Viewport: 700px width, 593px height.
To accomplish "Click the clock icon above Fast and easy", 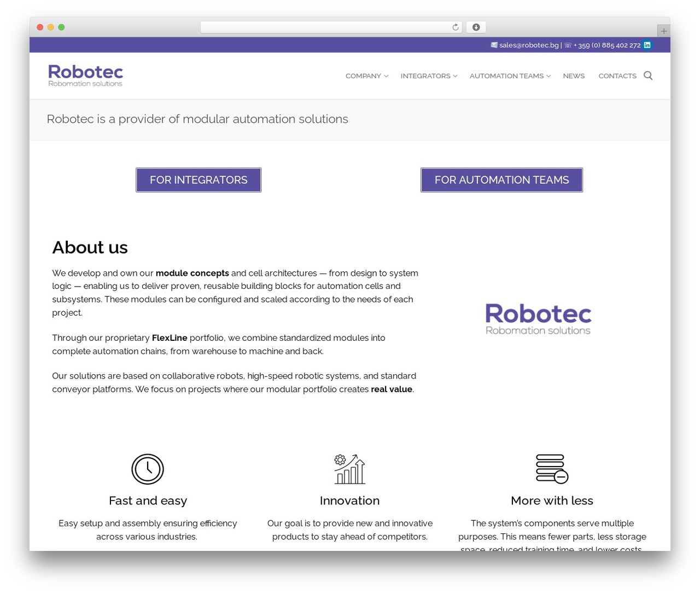I will 148,469.
